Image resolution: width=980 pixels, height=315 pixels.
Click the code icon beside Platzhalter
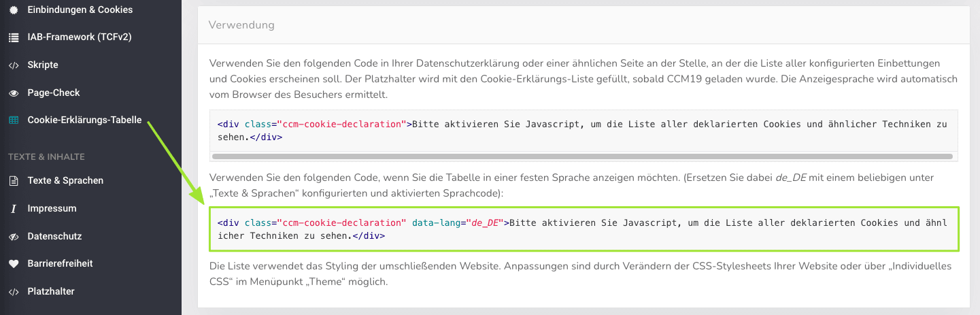14,292
